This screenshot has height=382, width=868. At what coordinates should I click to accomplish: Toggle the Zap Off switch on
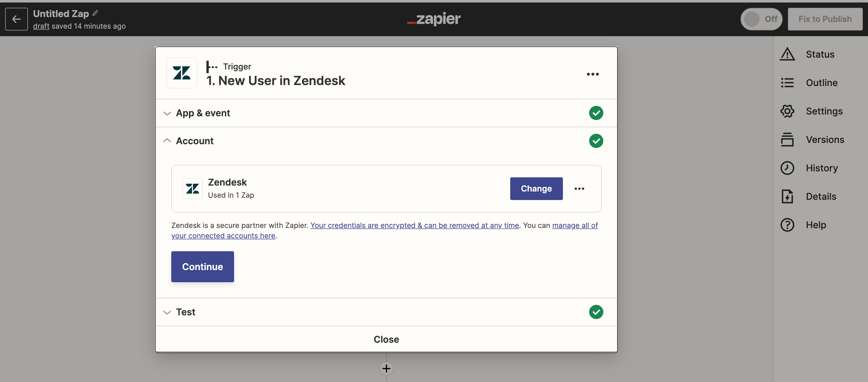pyautogui.click(x=761, y=19)
